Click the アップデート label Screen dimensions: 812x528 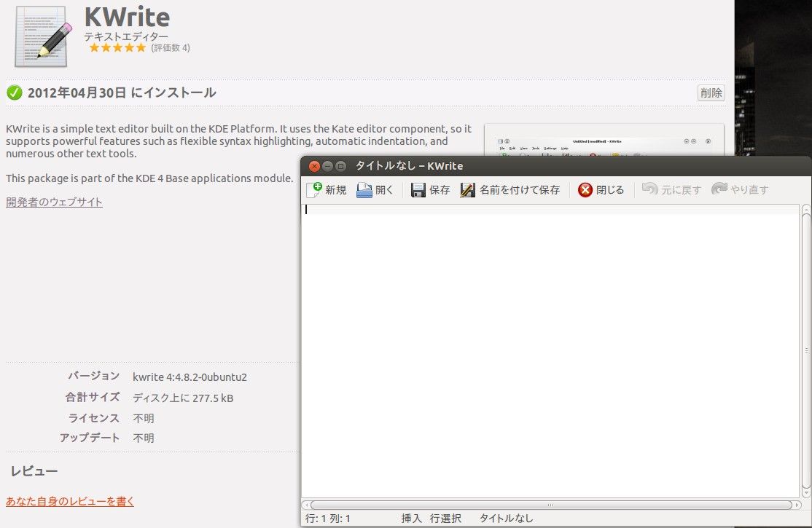tap(90, 438)
